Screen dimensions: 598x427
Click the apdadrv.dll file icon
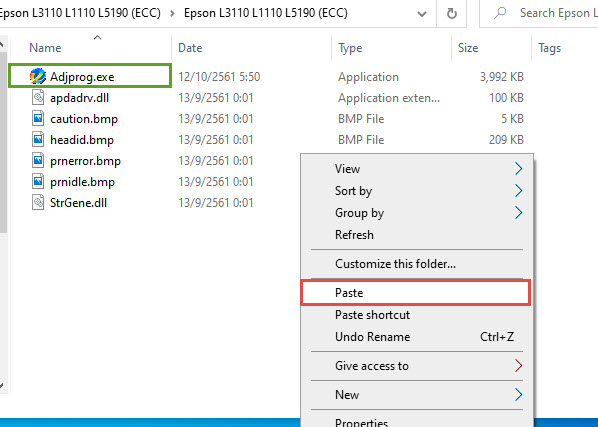[38, 98]
